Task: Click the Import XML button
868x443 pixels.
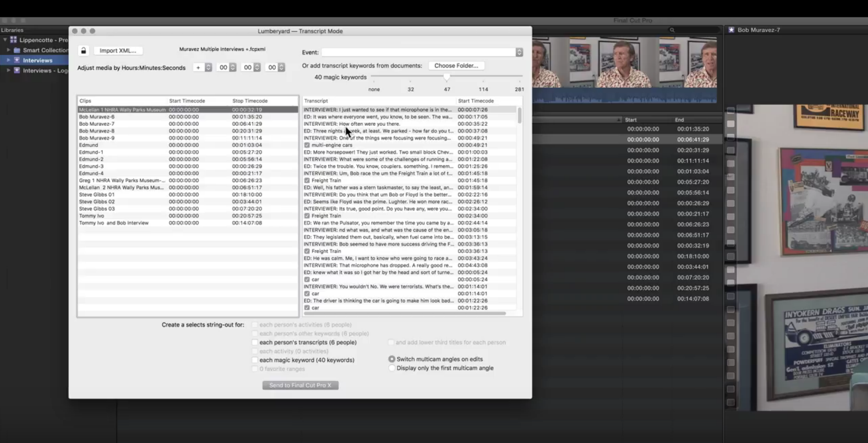Action: [118, 51]
